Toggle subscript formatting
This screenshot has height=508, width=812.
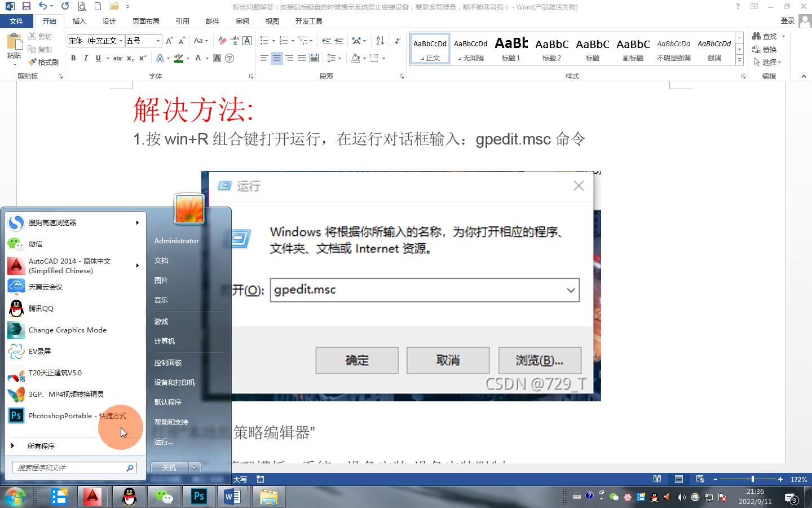click(x=130, y=58)
